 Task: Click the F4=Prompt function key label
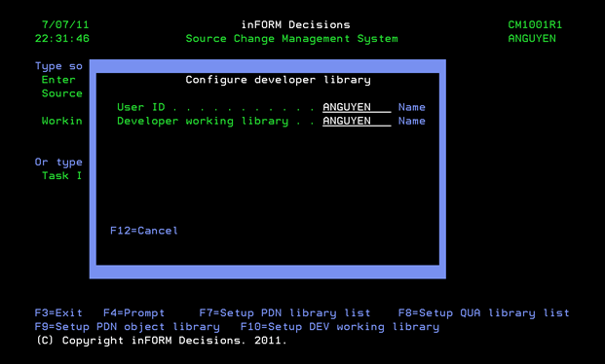133,312
